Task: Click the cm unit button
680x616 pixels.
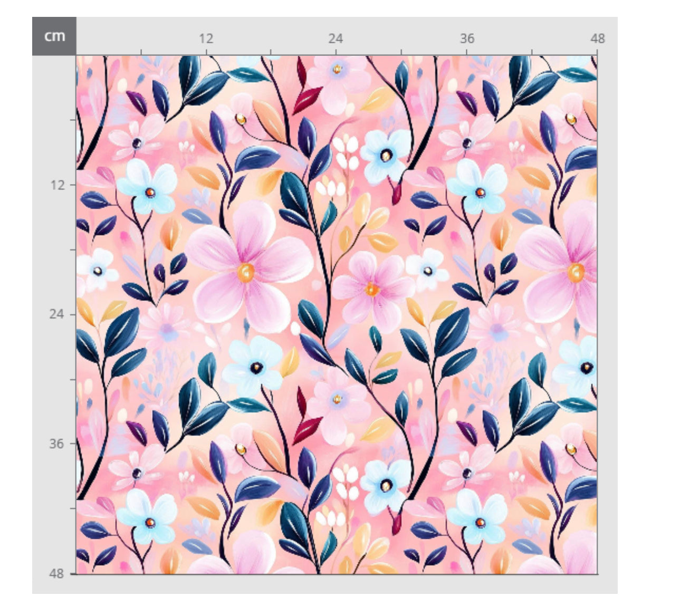Action: coord(54,36)
